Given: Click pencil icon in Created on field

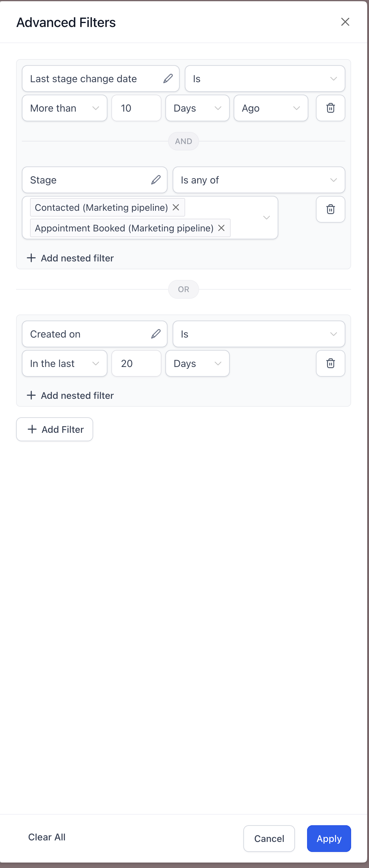Looking at the screenshot, I should pyautogui.click(x=156, y=334).
